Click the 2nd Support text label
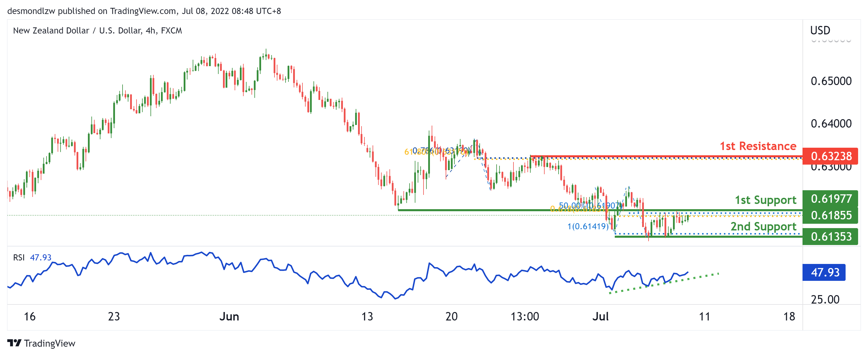Viewport: 868px width, 356px height. pyautogui.click(x=763, y=227)
